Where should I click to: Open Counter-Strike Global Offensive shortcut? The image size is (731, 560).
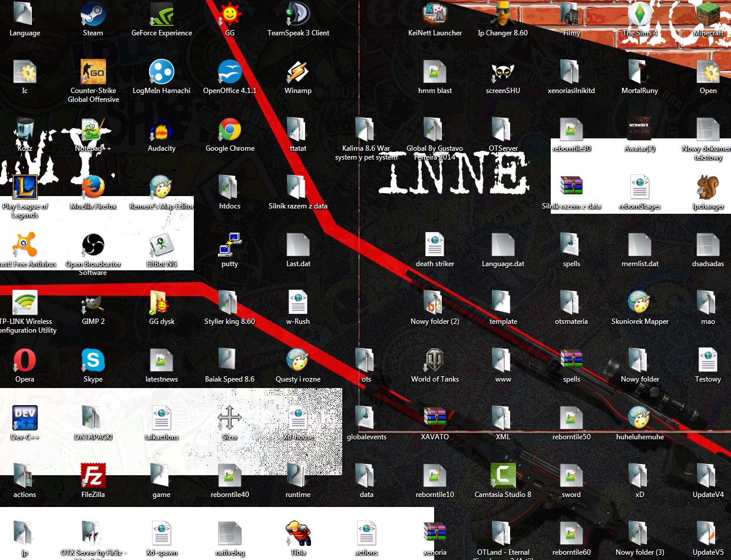coord(93,72)
